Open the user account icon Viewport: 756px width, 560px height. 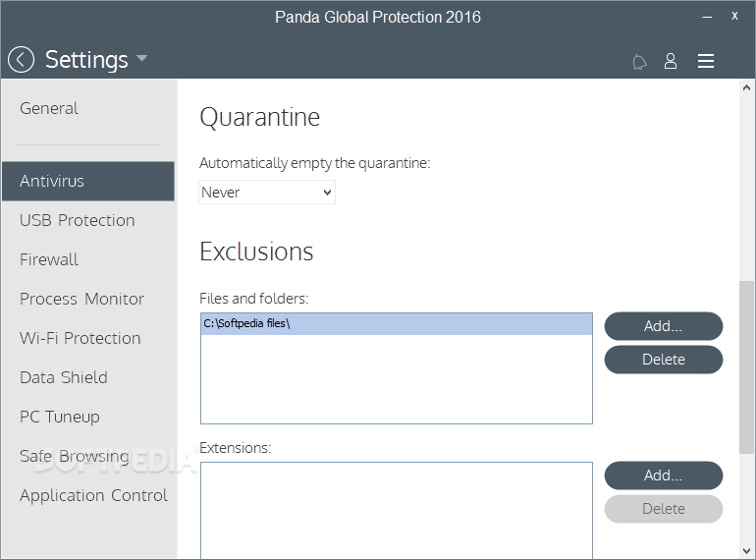671,61
